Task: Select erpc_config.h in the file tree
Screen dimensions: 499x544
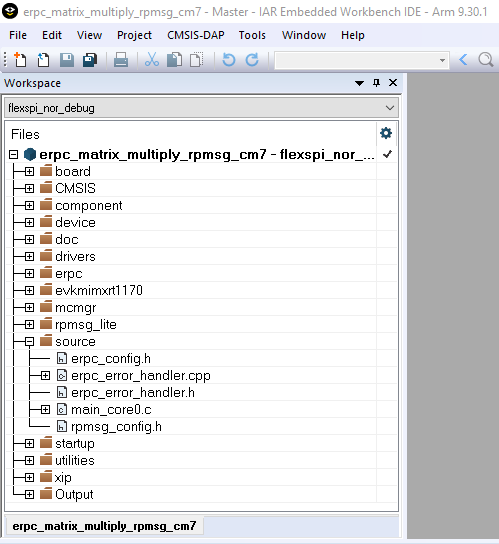Action: tap(111, 358)
